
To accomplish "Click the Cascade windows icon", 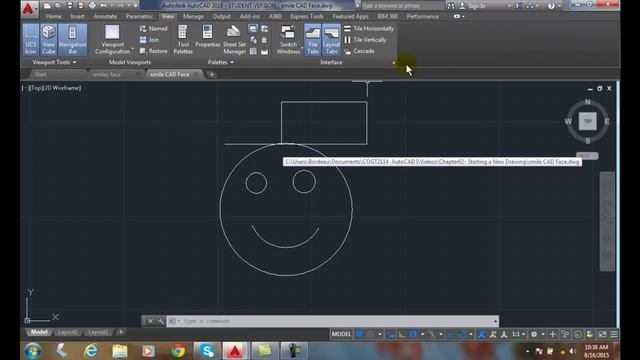I will click(x=348, y=51).
